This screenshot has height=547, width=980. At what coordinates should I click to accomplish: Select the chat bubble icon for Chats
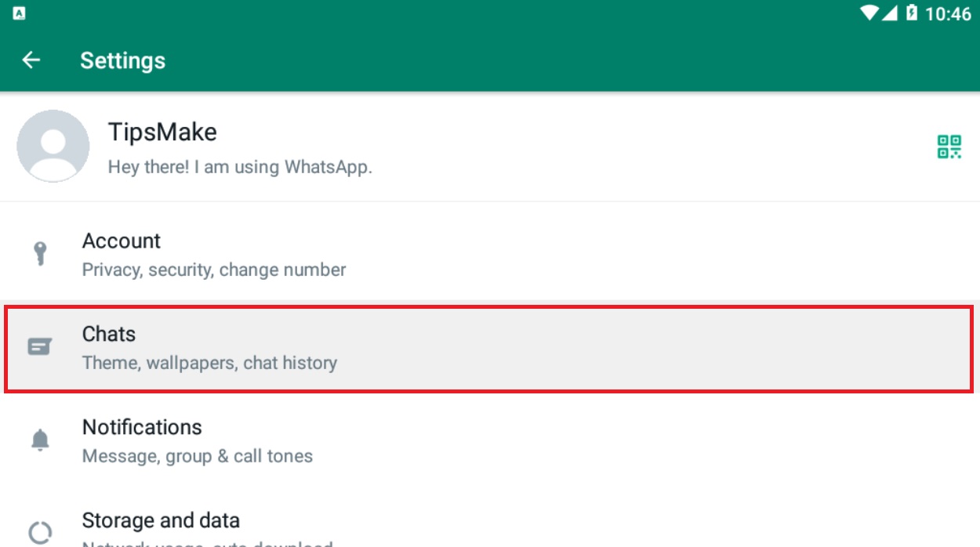coord(41,345)
